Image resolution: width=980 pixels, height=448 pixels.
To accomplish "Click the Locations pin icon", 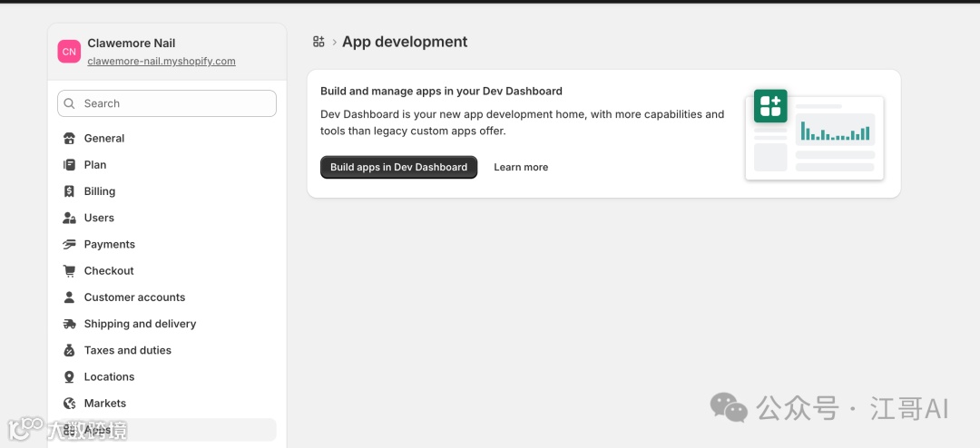I will [69, 376].
